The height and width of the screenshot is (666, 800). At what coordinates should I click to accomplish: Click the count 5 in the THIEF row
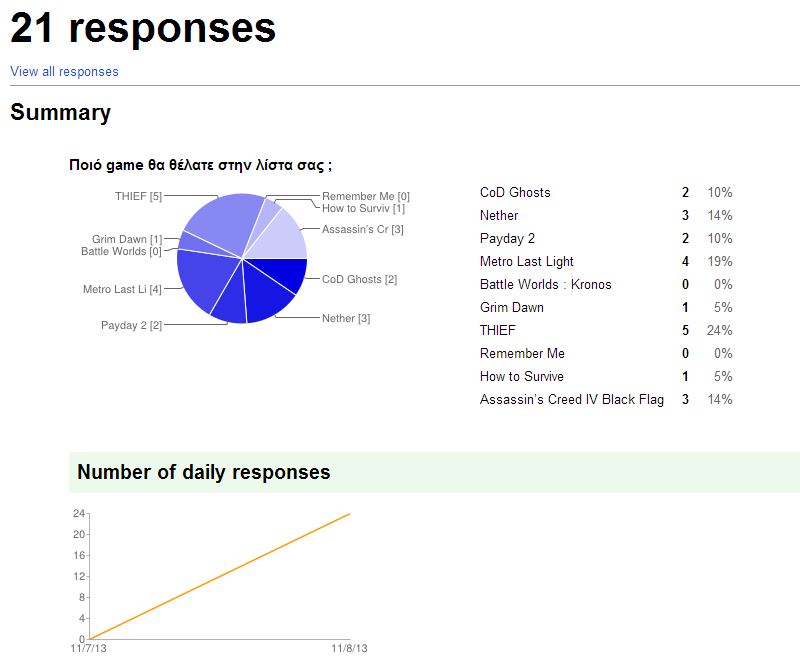click(x=686, y=330)
